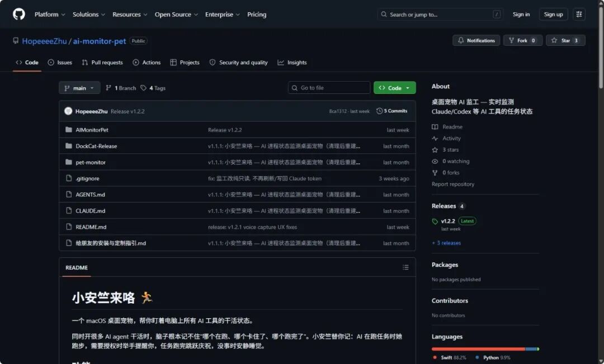Open AIMonitorPet 'Release v1.2.2' commit message
The image size is (604, 364).
pyautogui.click(x=225, y=130)
